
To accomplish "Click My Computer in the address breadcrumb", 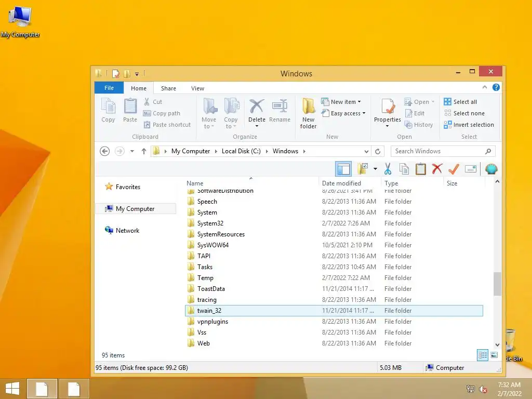I will pyautogui.click(x=190, y=151).
